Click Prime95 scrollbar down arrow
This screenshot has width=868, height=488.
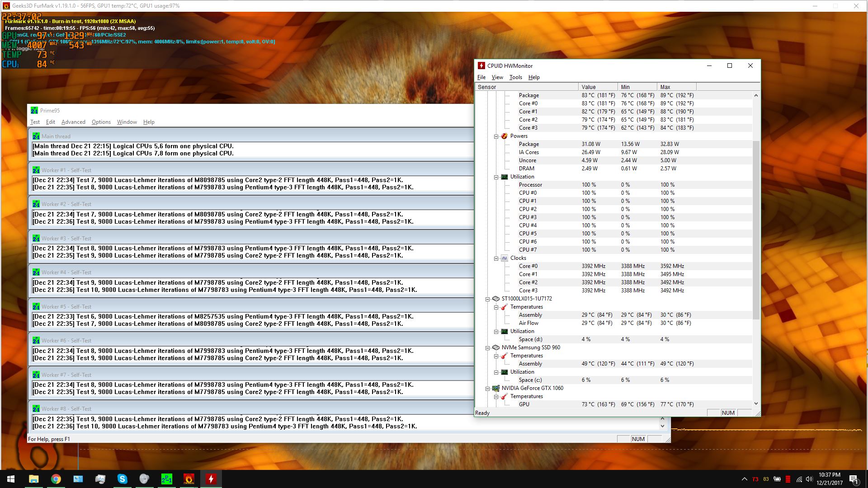point(662,426)
